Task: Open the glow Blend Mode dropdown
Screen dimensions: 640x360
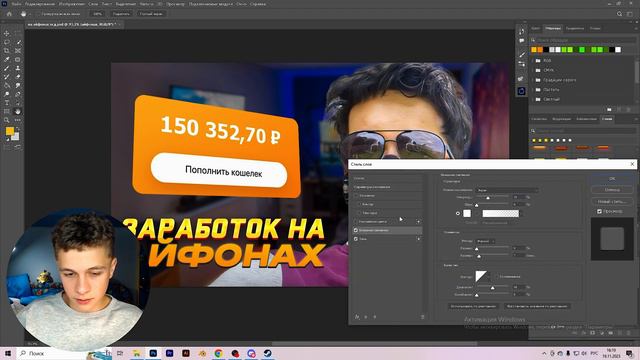Action: click(507, 190)
